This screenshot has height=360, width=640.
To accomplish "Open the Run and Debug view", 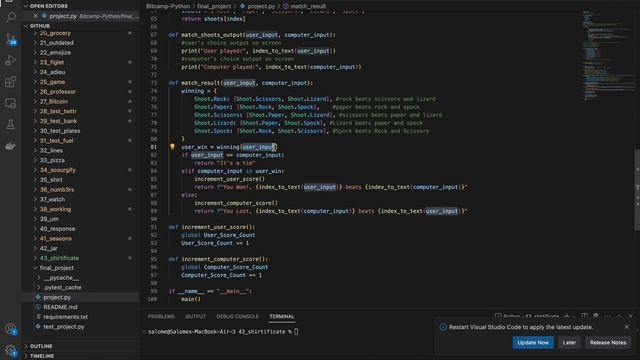I will click(11, 60).
